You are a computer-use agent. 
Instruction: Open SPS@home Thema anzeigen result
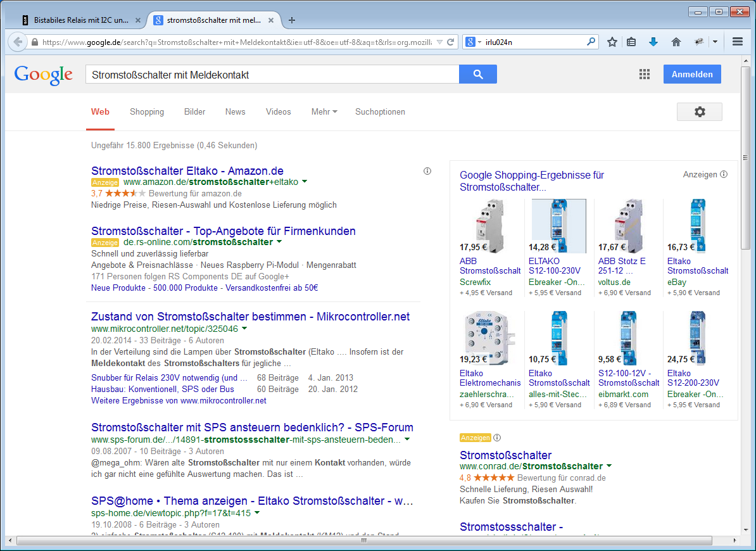tap(252, 501)
